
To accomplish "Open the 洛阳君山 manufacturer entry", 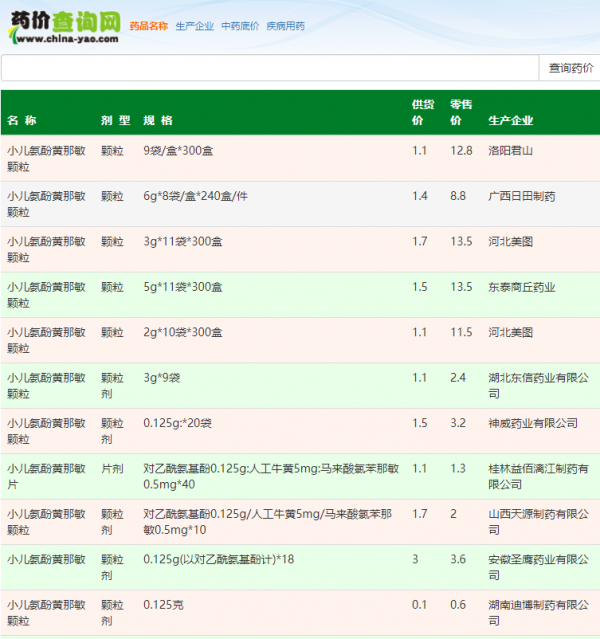I will [510, 150].
